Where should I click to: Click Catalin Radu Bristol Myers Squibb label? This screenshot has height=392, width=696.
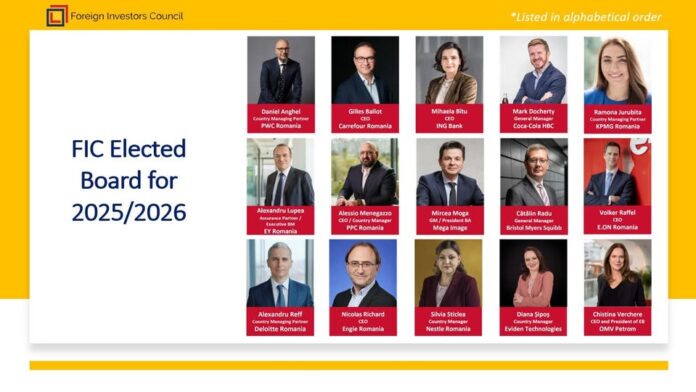point(534,220)
